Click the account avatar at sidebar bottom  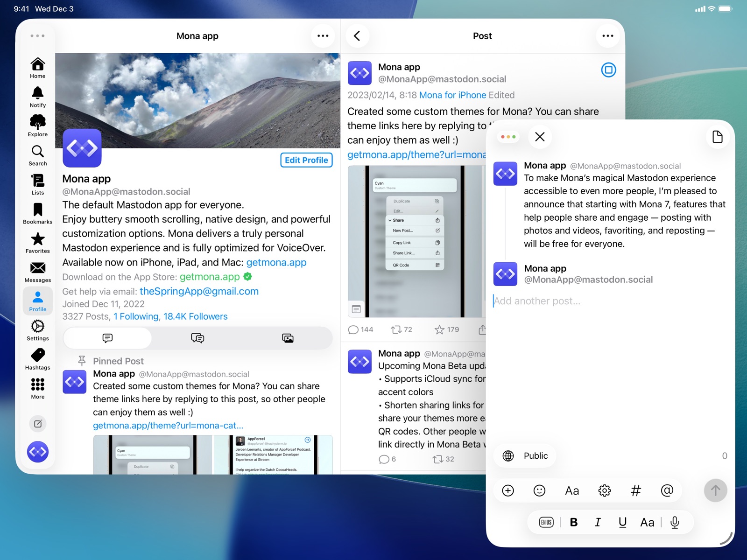click(x=38, y=452)
